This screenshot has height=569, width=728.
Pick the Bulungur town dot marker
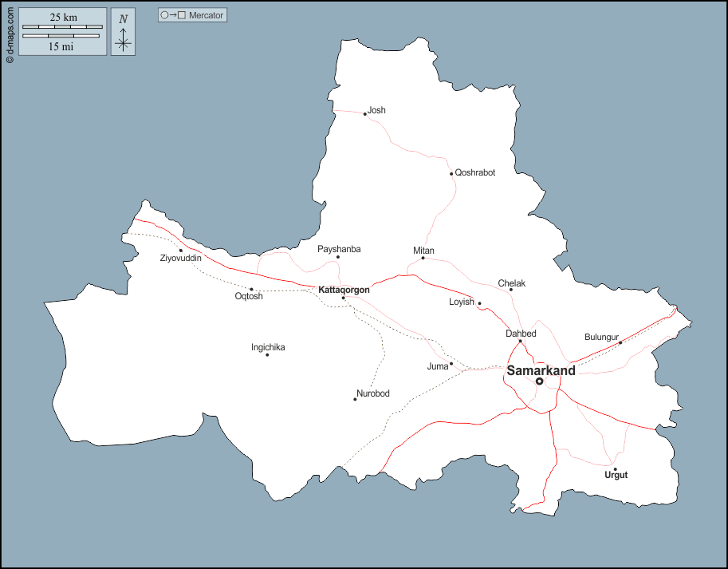pos(620,342)
